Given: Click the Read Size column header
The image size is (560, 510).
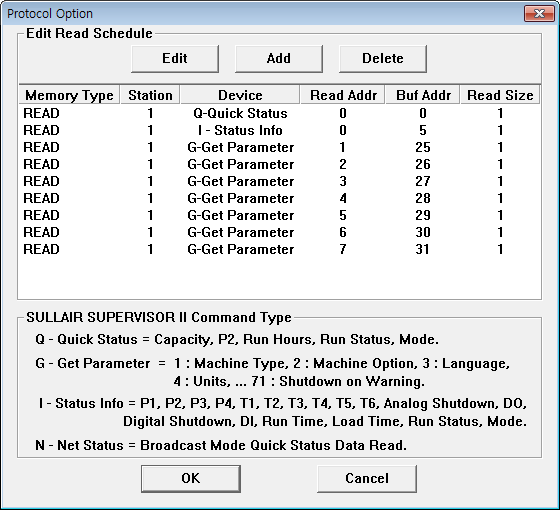Looking at the screenshot, I should pos(500,95).
